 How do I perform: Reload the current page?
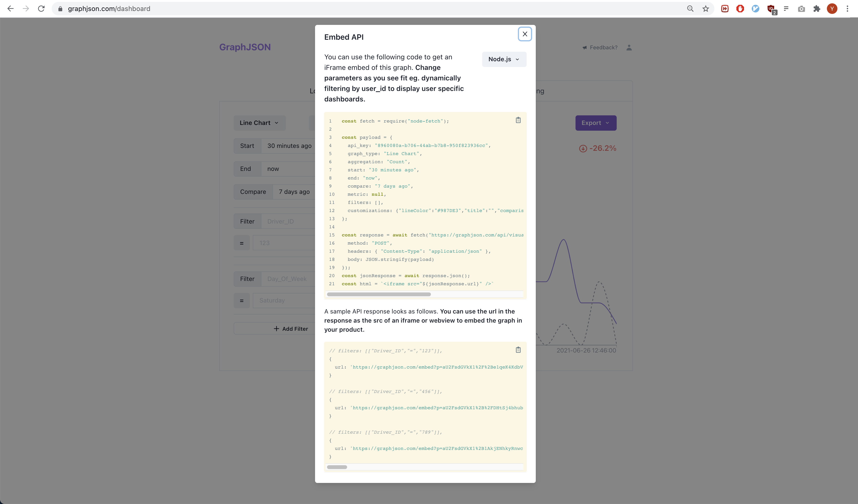(41, 9)
